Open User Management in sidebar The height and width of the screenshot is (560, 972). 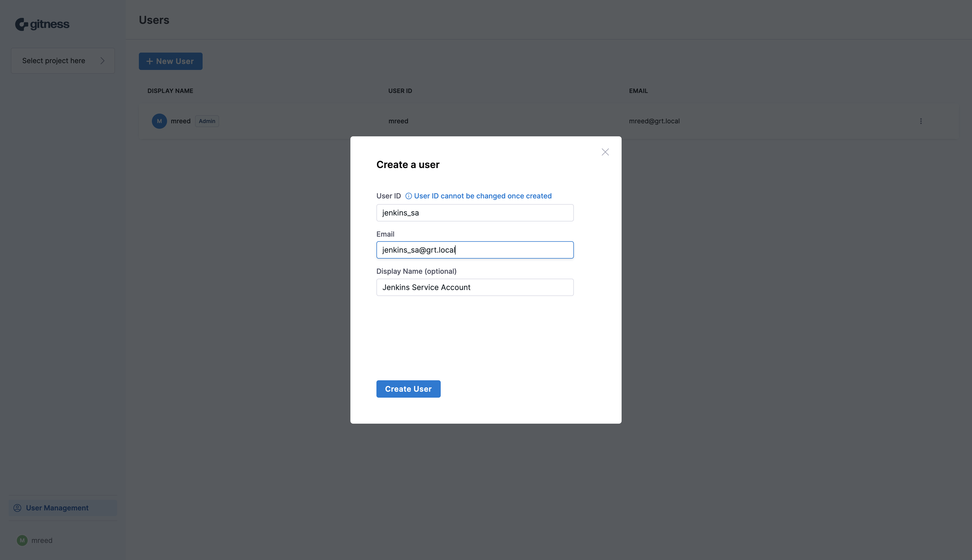click(x=63, y=508)
